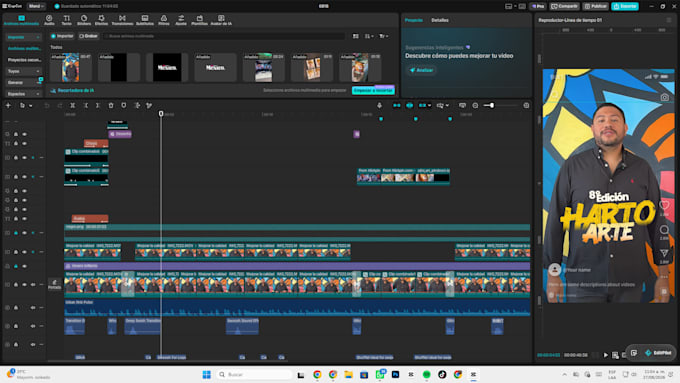
Task: Mute the sound effects track with Transition clips
Action: pyautogui.click(x=33, y=326)
